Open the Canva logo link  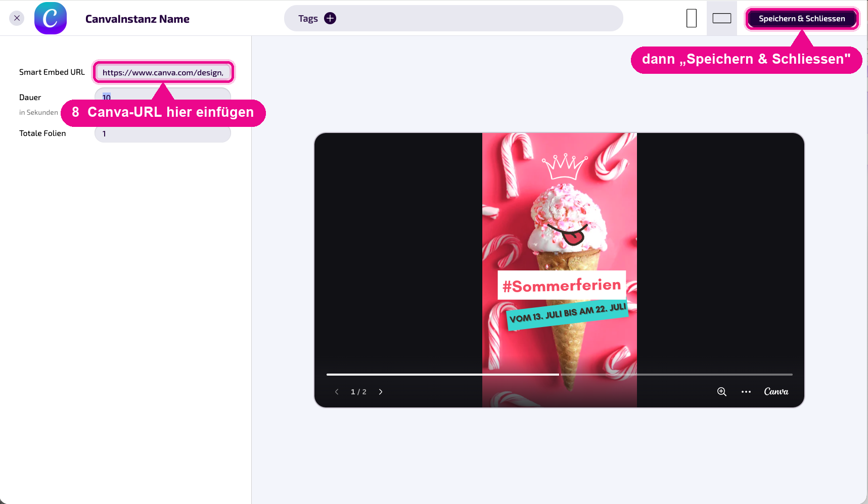(776, 391)
